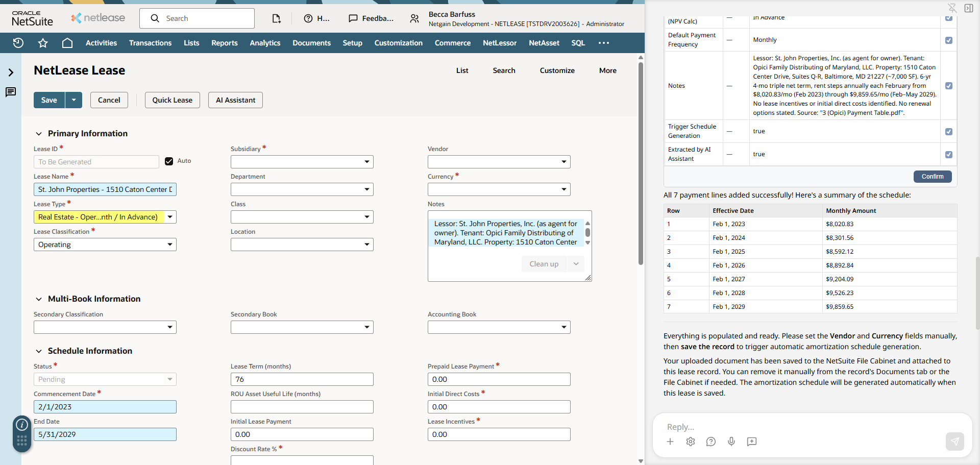Viewport: 980px width, 465px height.
Task: Click the Commencement Date field
Action: pos(105,407)
